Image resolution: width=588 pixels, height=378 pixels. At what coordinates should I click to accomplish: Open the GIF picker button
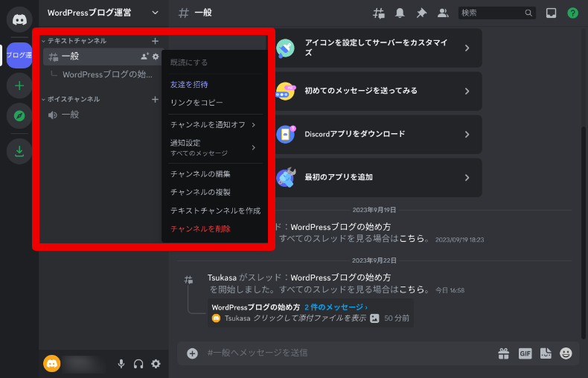[525, 353]
